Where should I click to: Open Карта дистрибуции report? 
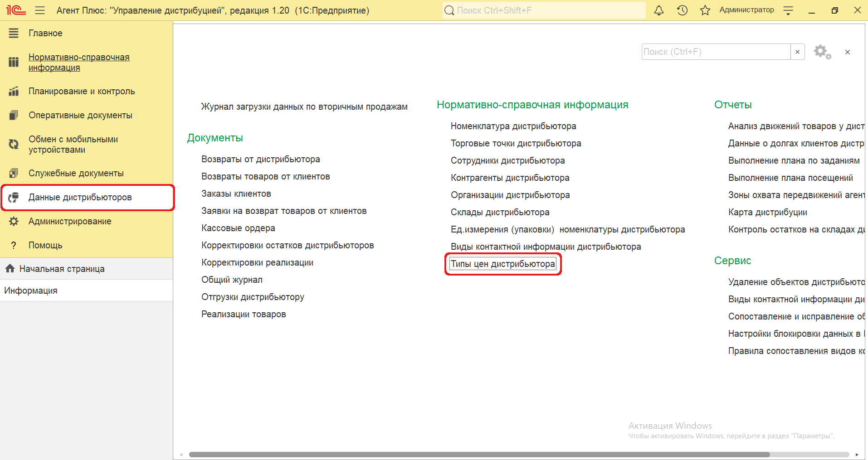click(x=768, y=212)
